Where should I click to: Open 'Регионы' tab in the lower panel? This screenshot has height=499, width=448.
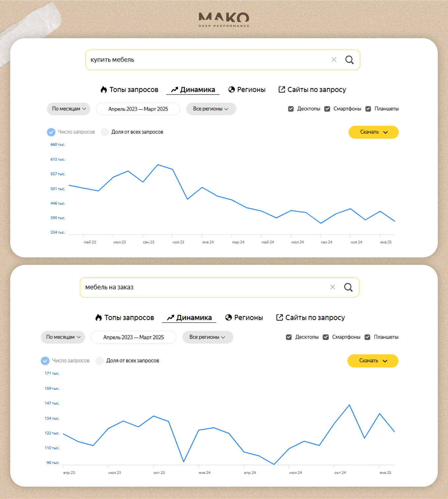[244, 318]
